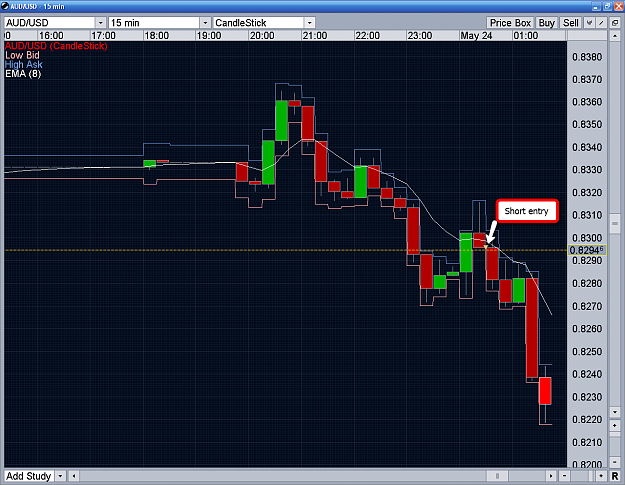This screenshot has height=485, width=625.
Task: Click the detach chart window icon
Action: point(615,23)
